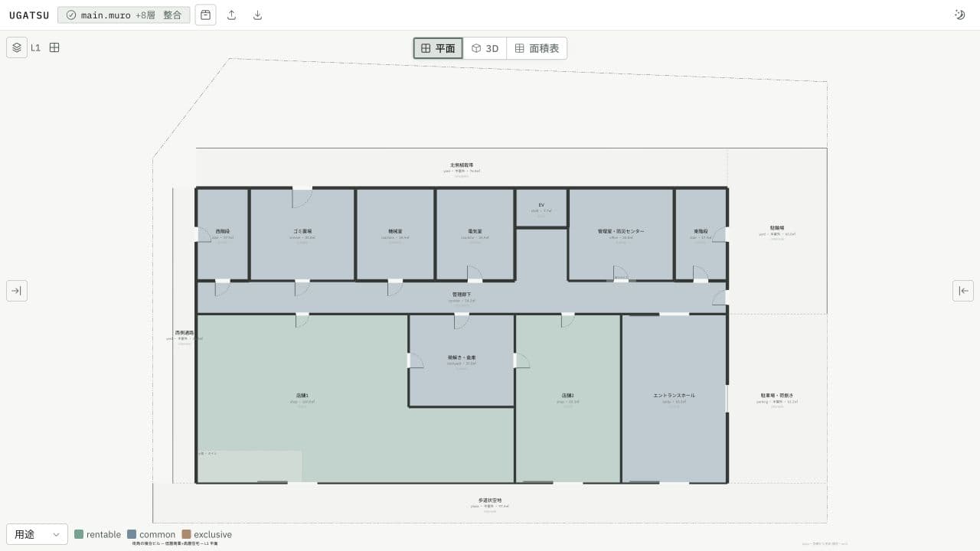Click the common blue legend swatch
Screen dimensions: 980x551
click(132, 534)
